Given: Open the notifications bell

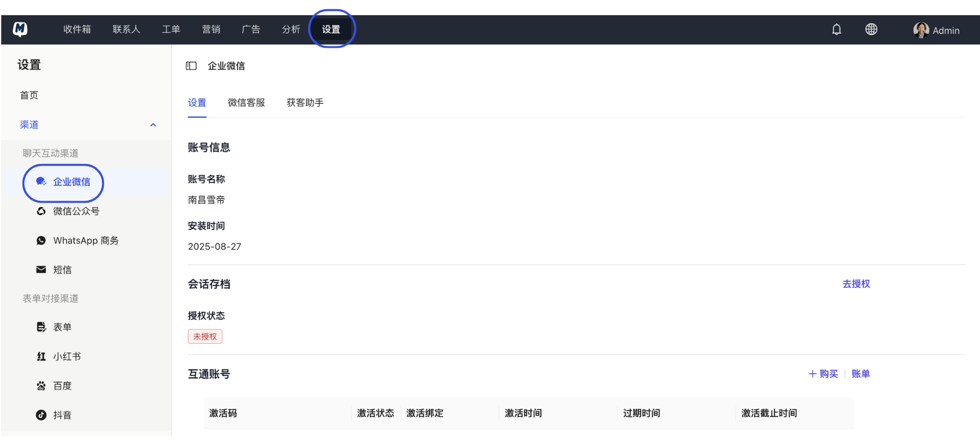Looking at the screenshot, I should point(836,30).
